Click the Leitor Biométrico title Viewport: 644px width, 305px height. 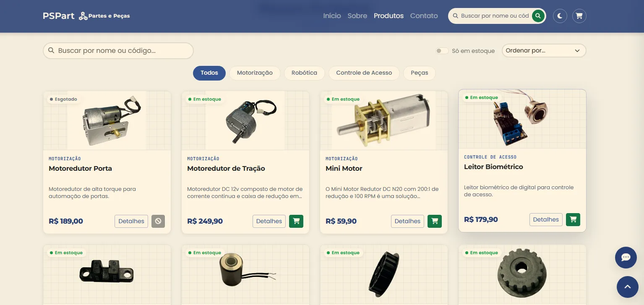(x=493, y=167)
